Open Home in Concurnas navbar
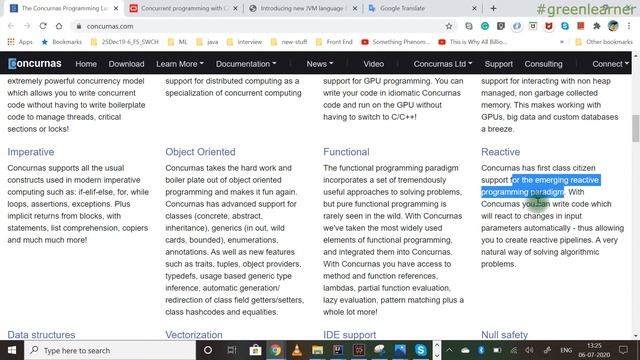Viewport: 640px width, 360px height. (86, 64)
